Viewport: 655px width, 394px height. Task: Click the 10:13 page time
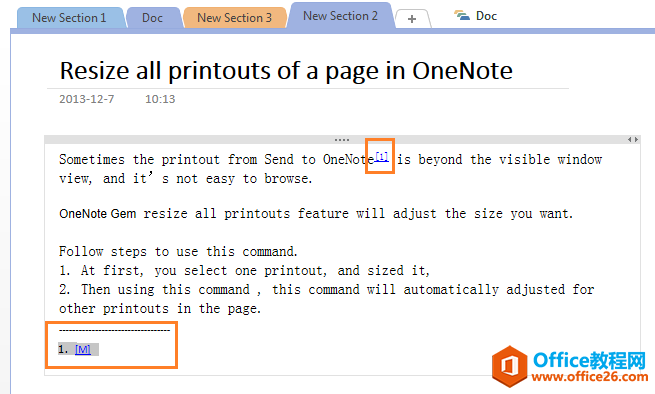[x=160, y=99]
